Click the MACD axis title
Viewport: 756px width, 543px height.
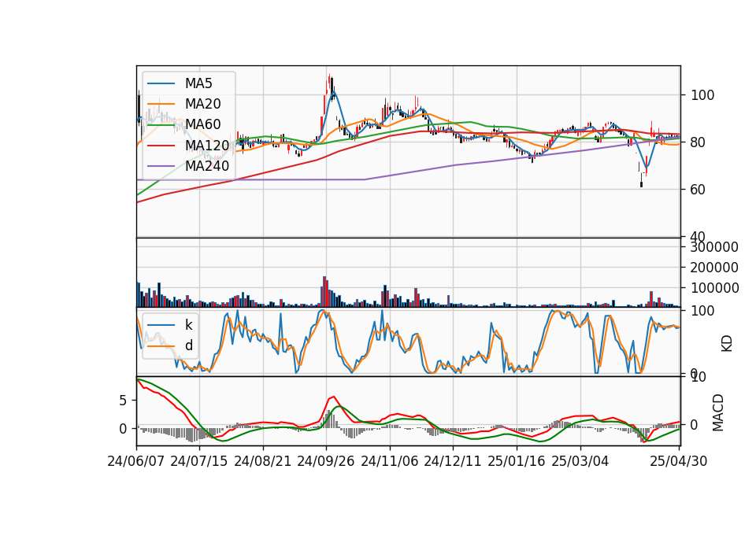click(718, 412)
